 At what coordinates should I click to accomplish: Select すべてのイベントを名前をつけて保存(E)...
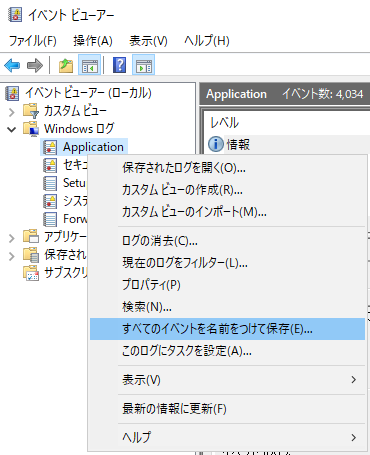click(227, 329)
